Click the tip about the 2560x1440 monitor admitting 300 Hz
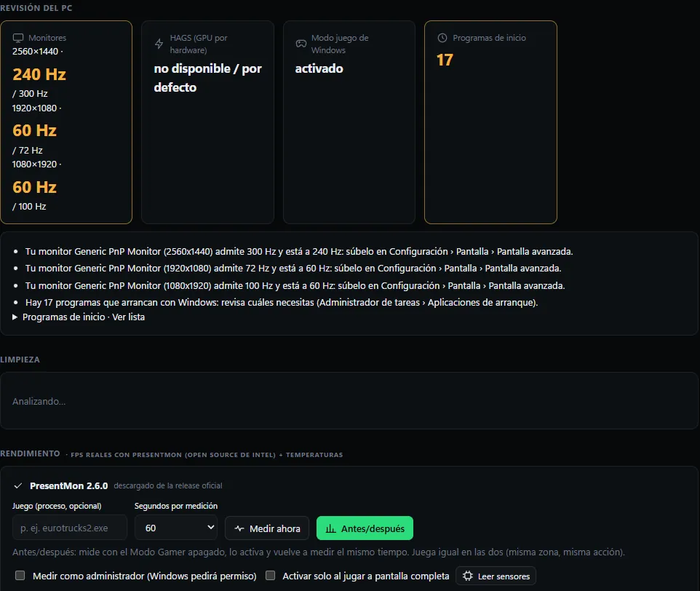This screenshot has width=700, height=591. click(299, 251)
